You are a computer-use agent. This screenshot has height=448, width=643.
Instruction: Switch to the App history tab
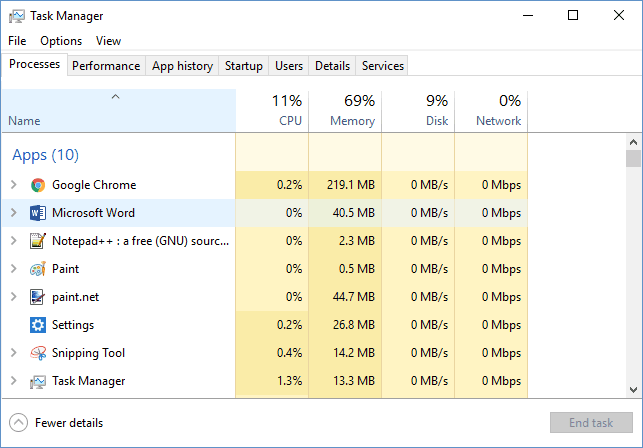point(182,66)
